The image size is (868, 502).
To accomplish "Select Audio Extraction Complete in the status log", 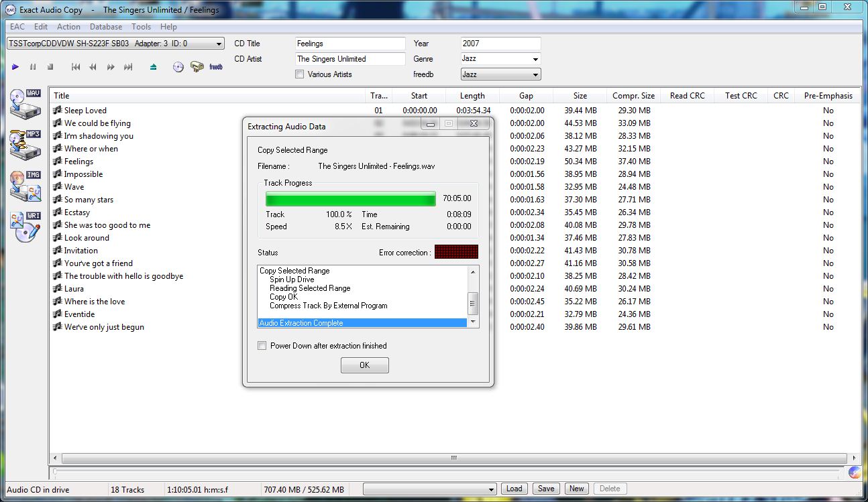I will (362, 323).
